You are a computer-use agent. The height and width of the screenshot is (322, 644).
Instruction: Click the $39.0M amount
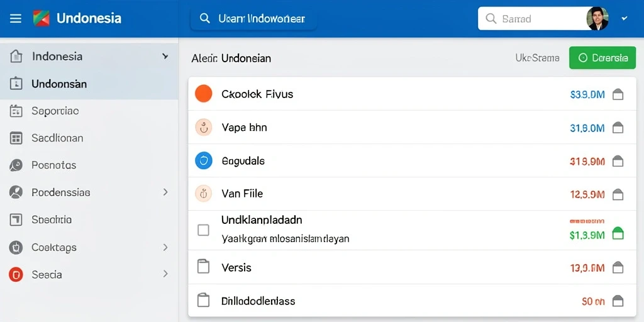587,94
